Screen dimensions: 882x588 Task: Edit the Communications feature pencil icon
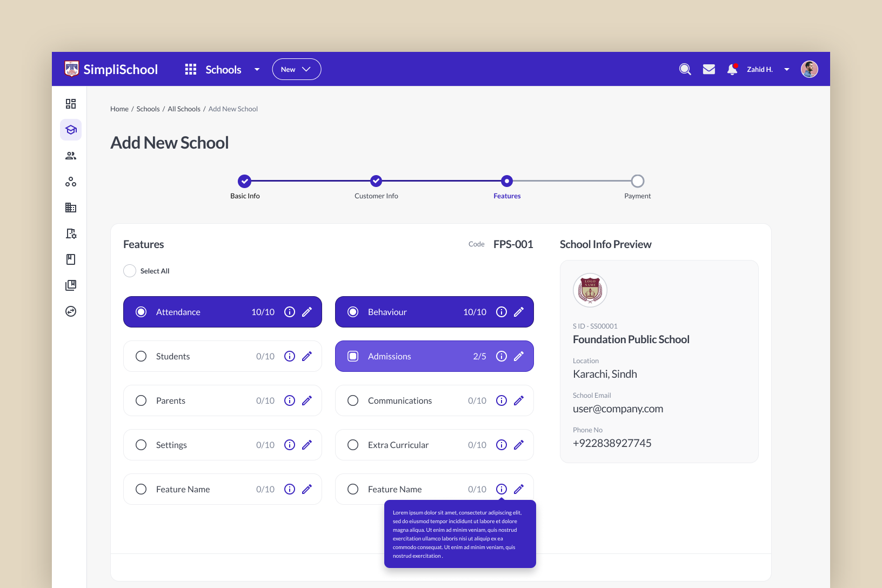click(x=519, y=400)
